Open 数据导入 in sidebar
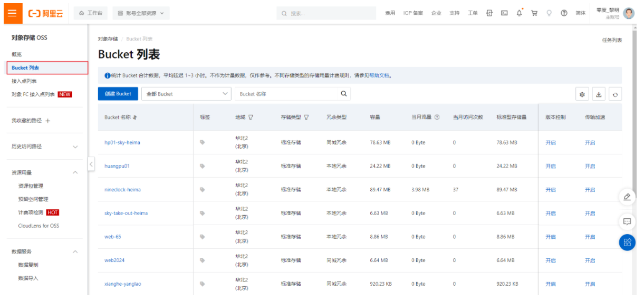644x301 pixels. 28,278
